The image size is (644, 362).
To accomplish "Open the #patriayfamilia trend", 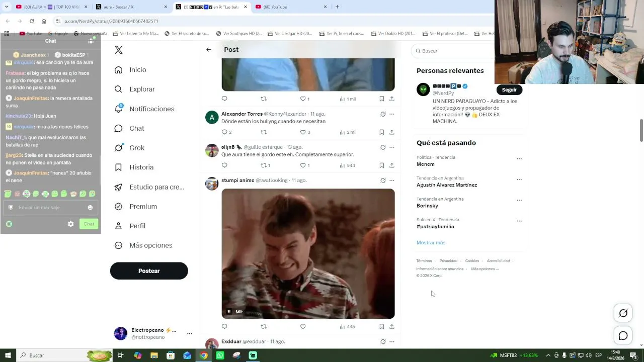I will click(435, 227).
